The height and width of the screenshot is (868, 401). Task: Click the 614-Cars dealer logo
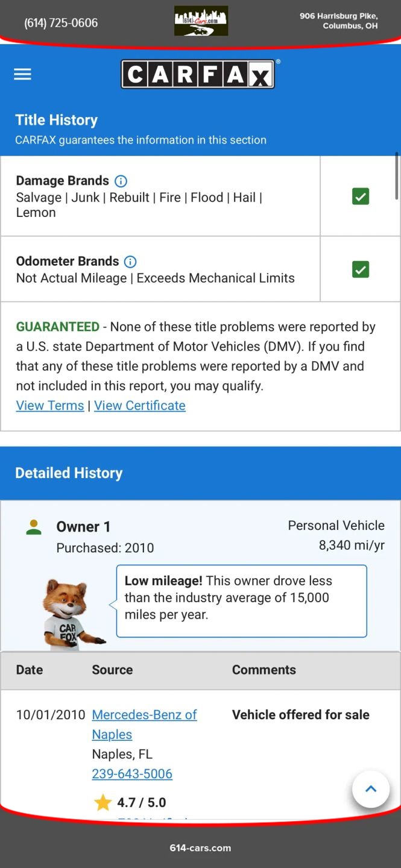(x=201, y=21)
